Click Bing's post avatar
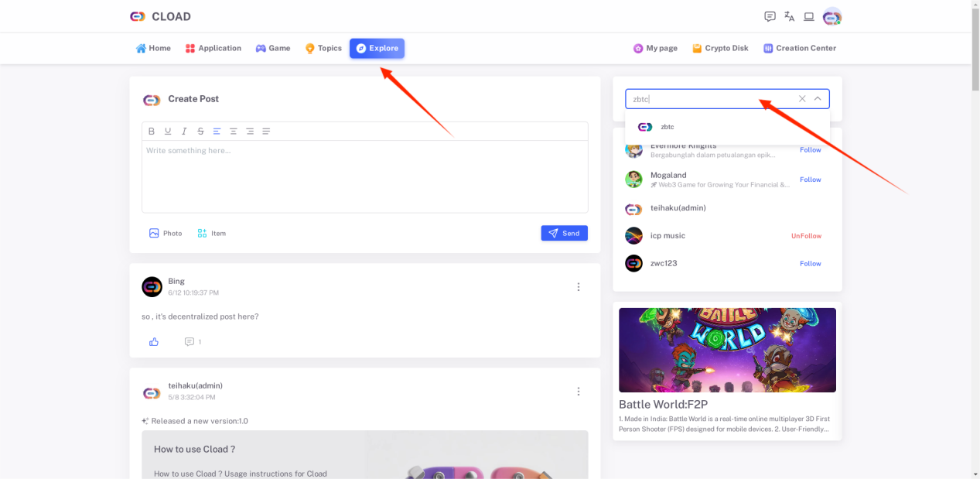 pos(152,287)
